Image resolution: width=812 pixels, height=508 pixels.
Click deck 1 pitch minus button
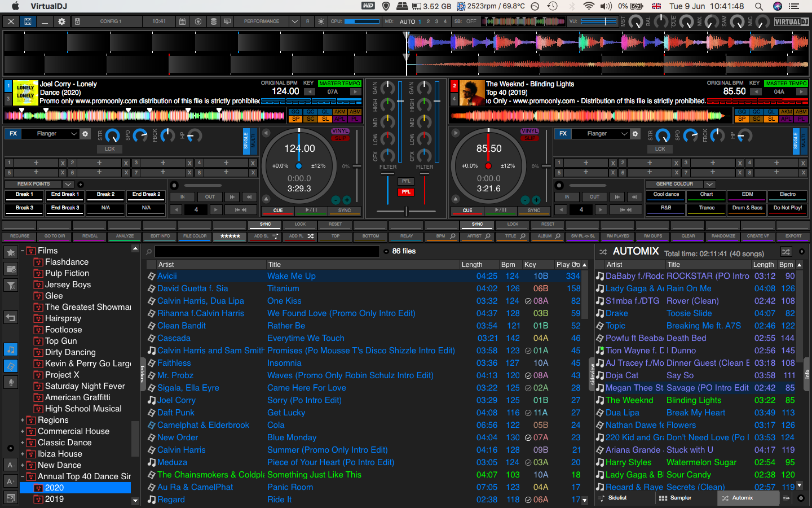(x=336, y=200)
